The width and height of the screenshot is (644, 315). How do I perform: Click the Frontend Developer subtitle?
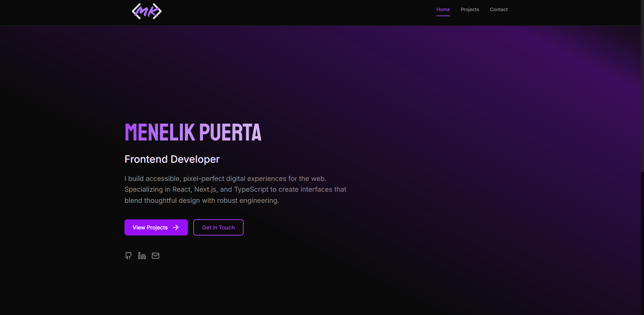[x=172, y=159]
